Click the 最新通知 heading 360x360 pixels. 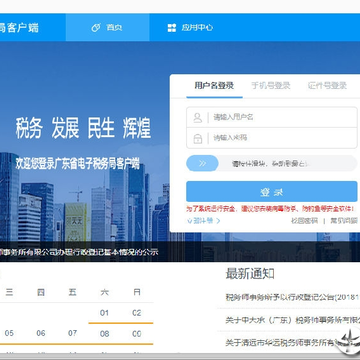point(250,274)
